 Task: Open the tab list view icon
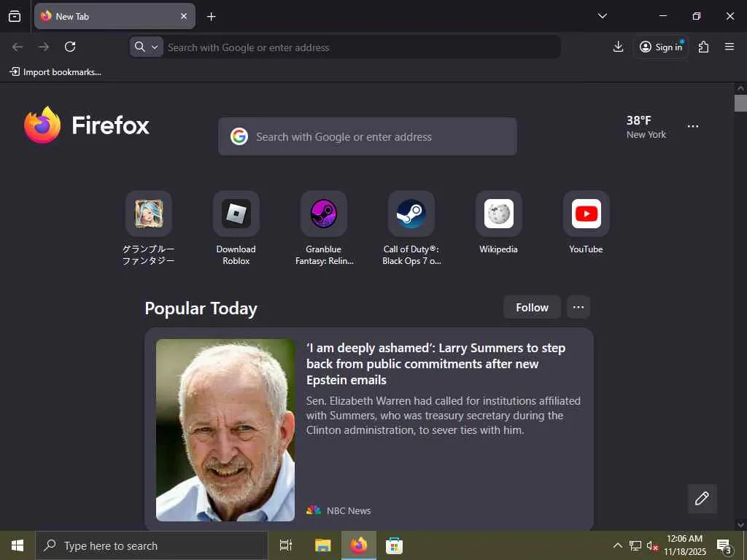click(x=15, y=16)
